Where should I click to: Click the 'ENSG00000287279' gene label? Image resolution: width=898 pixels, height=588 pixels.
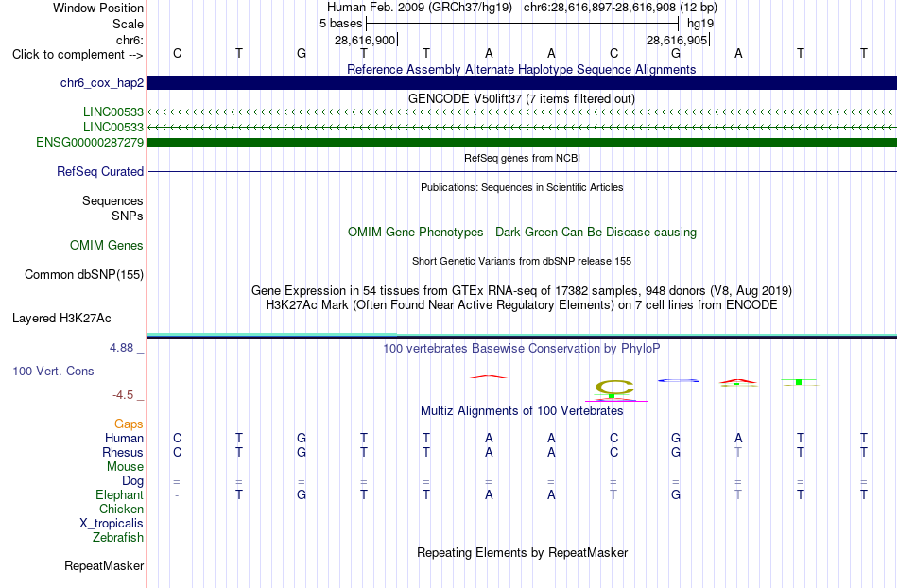90,142
